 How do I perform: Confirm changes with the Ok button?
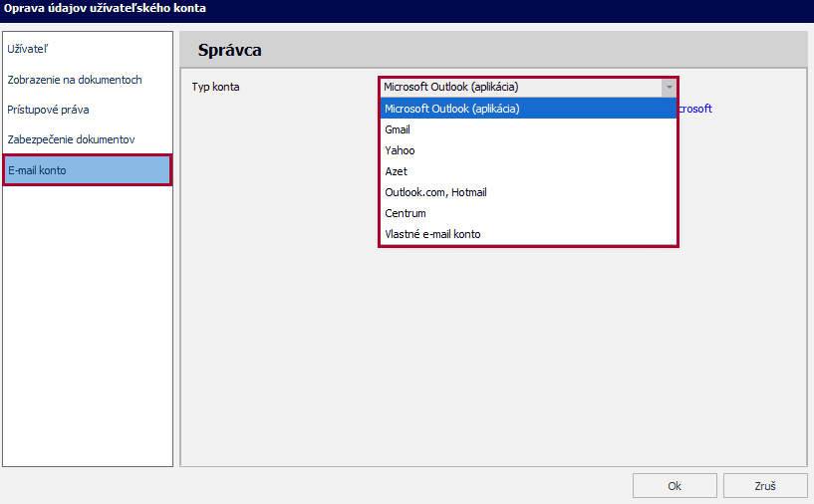[x=675, y=486]
